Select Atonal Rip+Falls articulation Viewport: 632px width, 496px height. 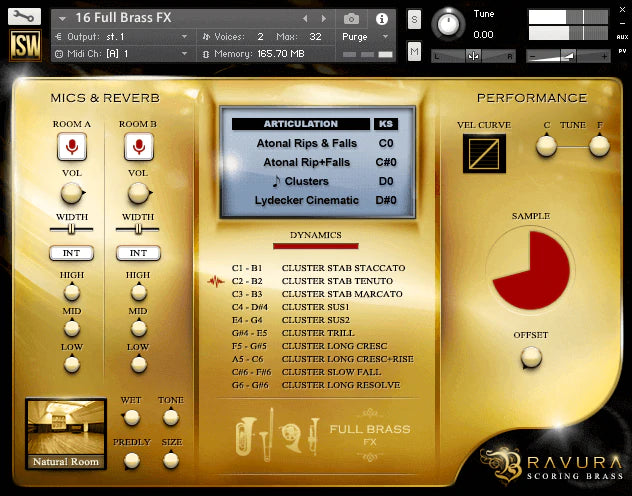tap(307, 162)
